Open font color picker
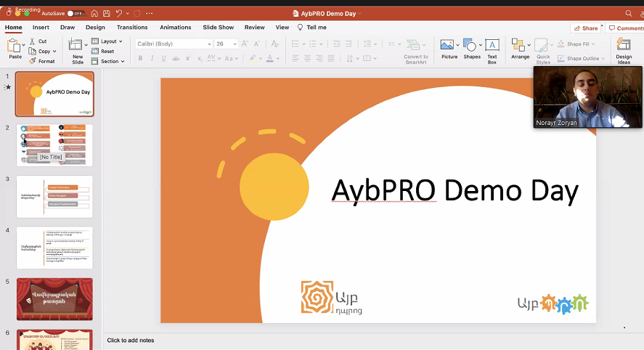 [278, 58]
